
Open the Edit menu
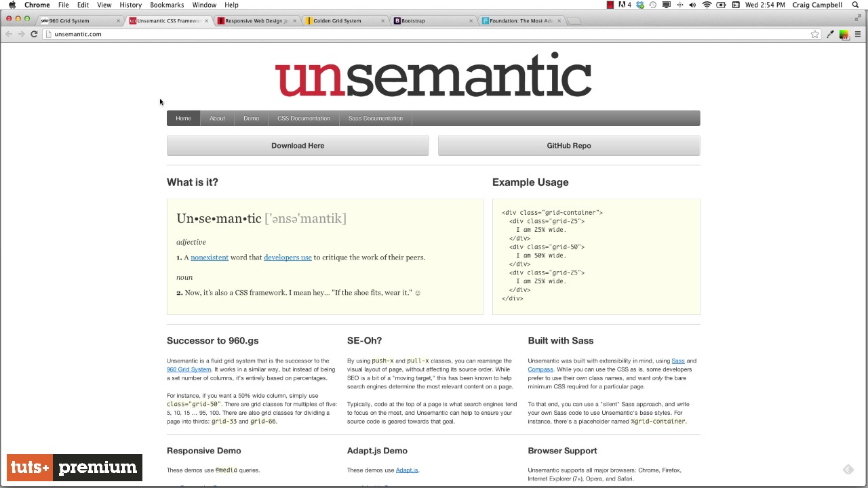83,5
